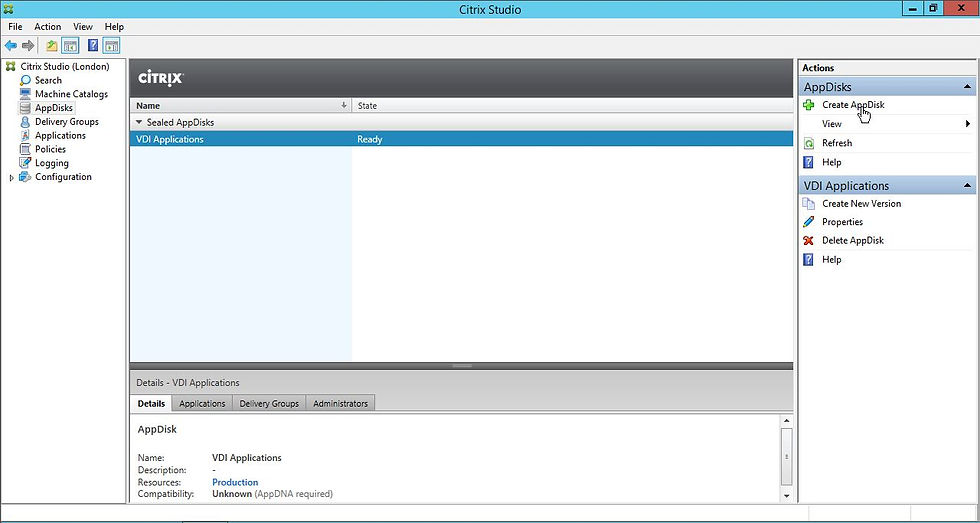
Task: Open Properties of VDI Applications
Action: pyautogui.click(x=842, y=222)
